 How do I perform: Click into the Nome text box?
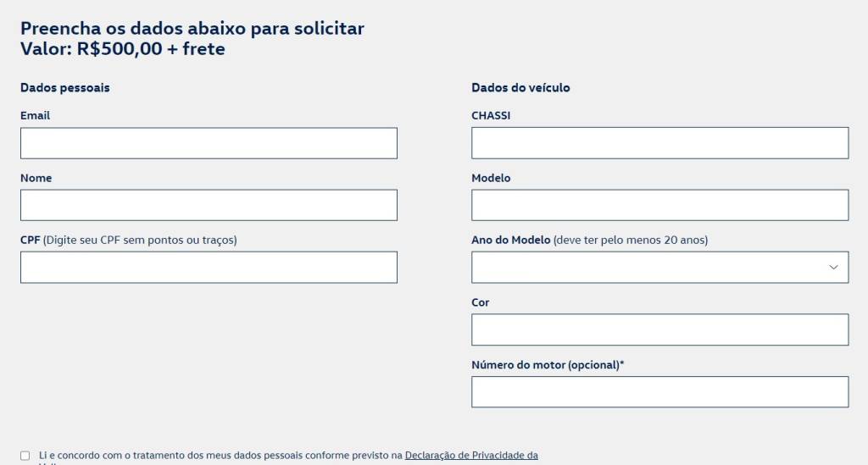coord(209,205)
